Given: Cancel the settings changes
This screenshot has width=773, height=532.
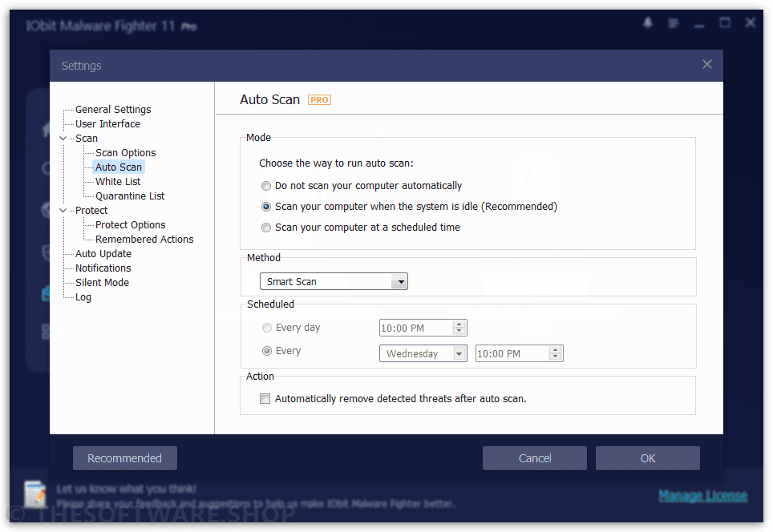Looking at the screenshot, I should (x=535, y=458).
